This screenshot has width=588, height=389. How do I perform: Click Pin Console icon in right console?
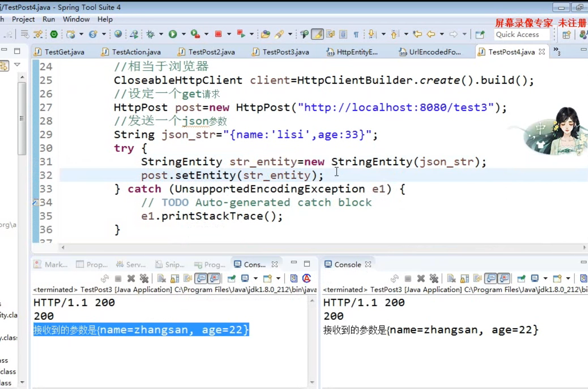(x=521, y=278)
